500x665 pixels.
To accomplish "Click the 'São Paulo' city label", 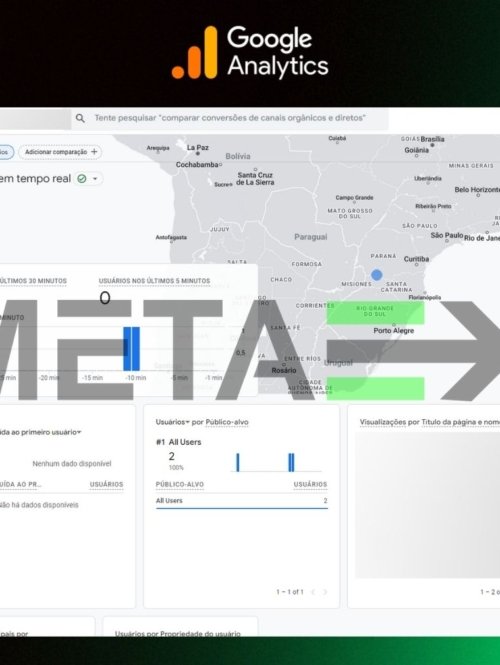I will pos(447,235).
